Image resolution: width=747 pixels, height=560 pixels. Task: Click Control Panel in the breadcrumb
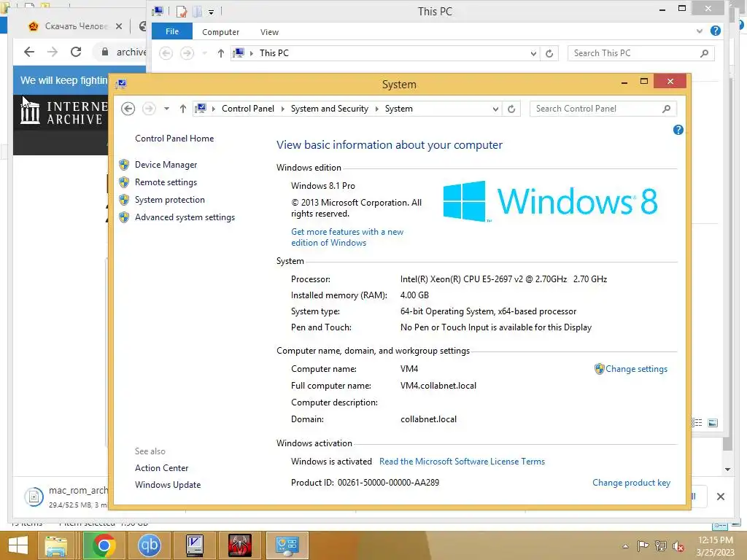click(248, 109)
